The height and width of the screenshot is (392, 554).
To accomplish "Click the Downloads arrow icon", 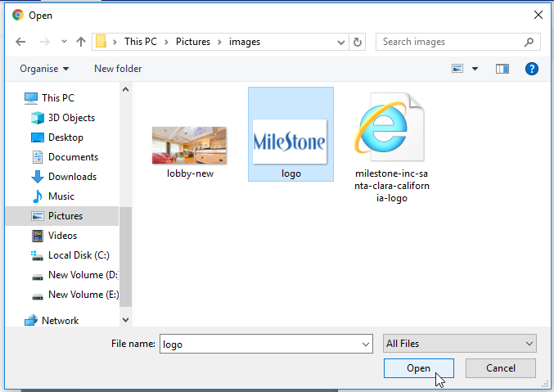I will click(38, 177).
